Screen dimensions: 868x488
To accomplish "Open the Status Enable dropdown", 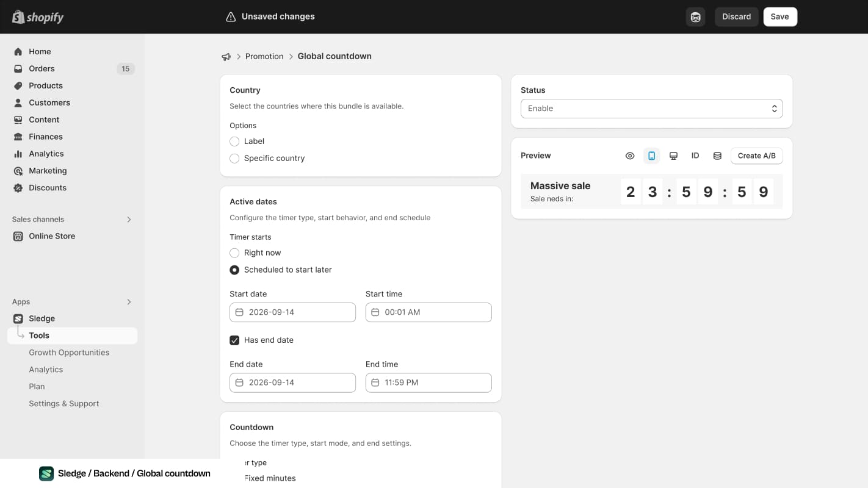I will [652, 109].
